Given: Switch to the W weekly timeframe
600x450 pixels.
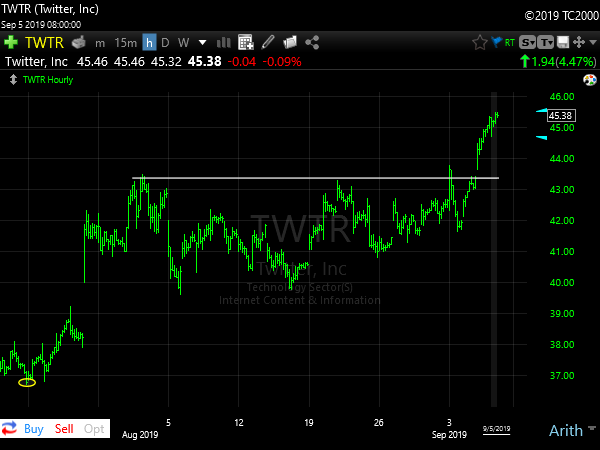Looking at the screenshot, I should (x=183, y=42).
